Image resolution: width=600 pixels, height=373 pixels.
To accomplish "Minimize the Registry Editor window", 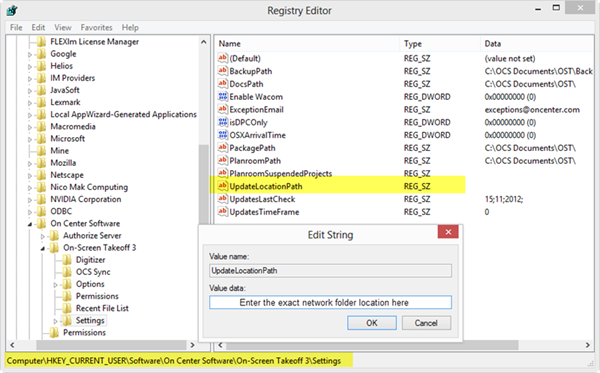I will coord(538,8).
